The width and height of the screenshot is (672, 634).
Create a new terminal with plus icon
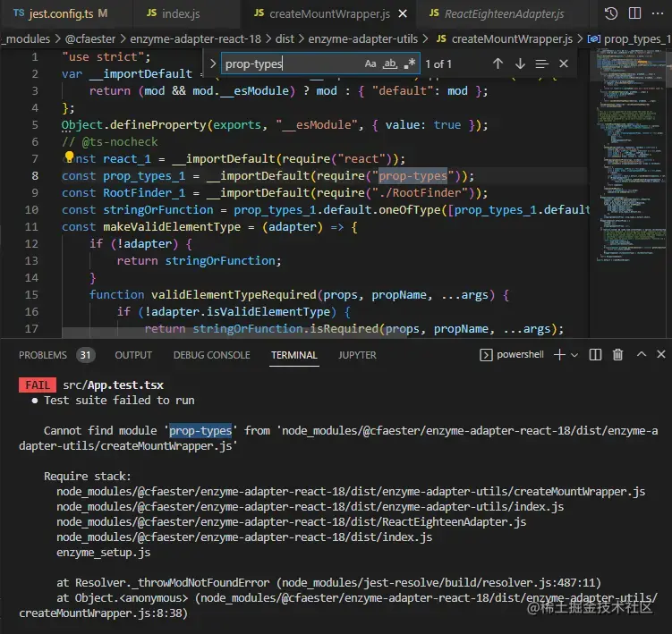click(559, 355)
